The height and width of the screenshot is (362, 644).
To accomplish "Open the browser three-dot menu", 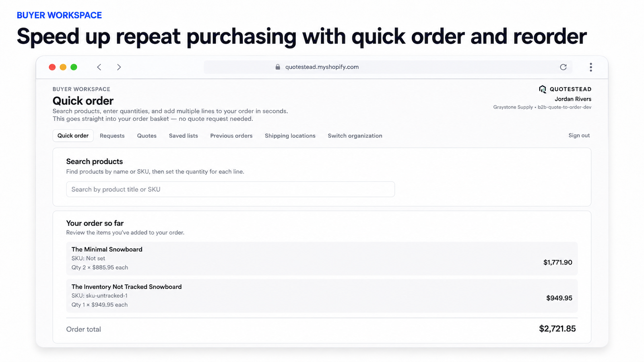I will [590, 67].
